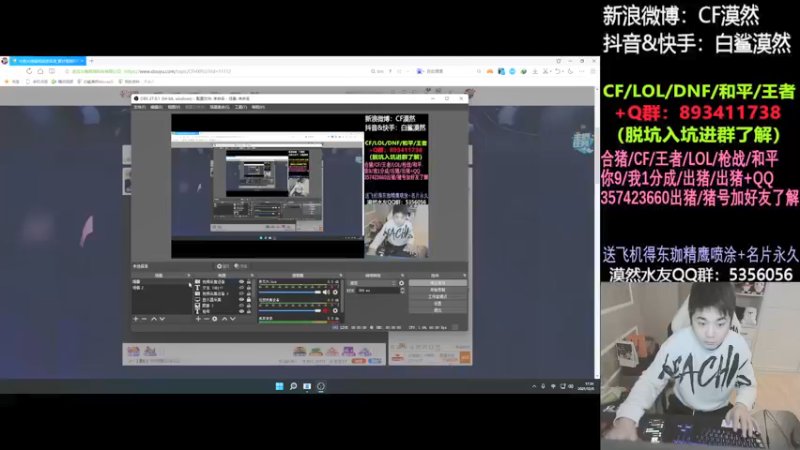Open 设置 button in OBS Controls
Screen dimensions: 800x450
(x=438, y=304)
